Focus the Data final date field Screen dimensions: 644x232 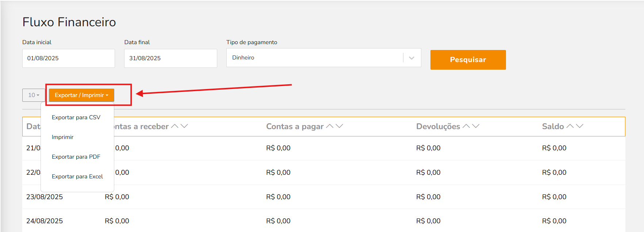tap(170, 58)
